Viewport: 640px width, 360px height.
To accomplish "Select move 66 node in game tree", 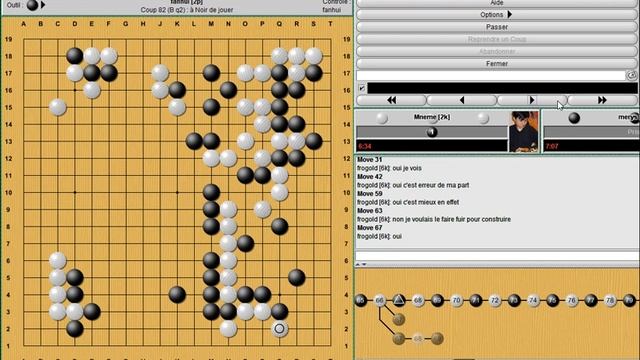I will pos(380,300).
